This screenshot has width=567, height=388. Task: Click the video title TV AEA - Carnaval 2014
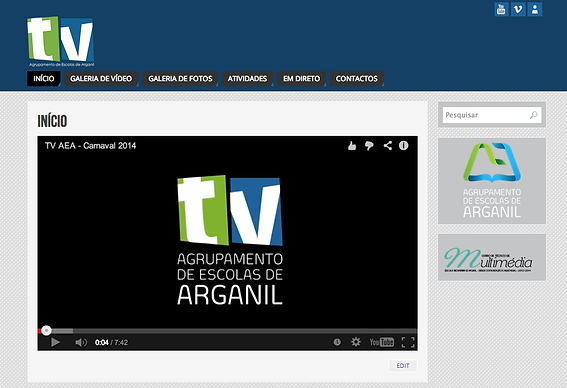tap(90, 146)
